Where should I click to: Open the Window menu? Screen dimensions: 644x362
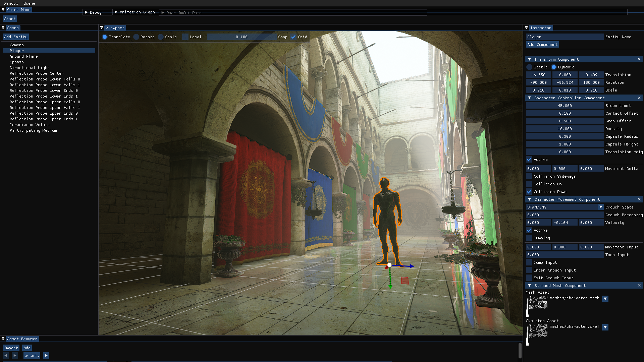pos(11,3)
